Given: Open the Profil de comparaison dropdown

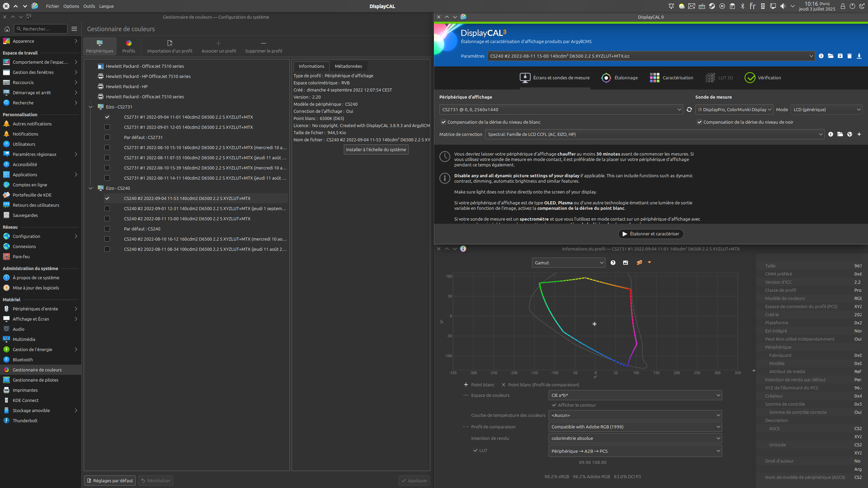Looking at the screenshot, I should coord(635,427).
